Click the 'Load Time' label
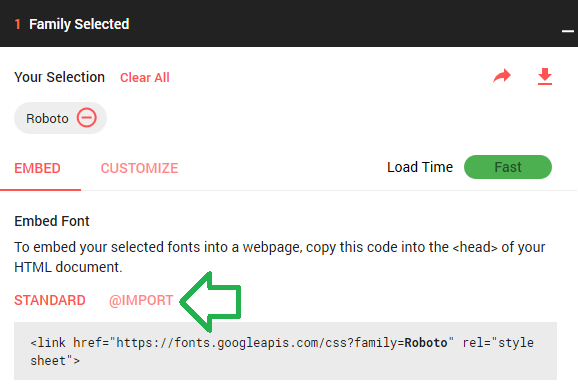Image resolution: width=578 pixels, height=390 pixels. pos(420,167)
